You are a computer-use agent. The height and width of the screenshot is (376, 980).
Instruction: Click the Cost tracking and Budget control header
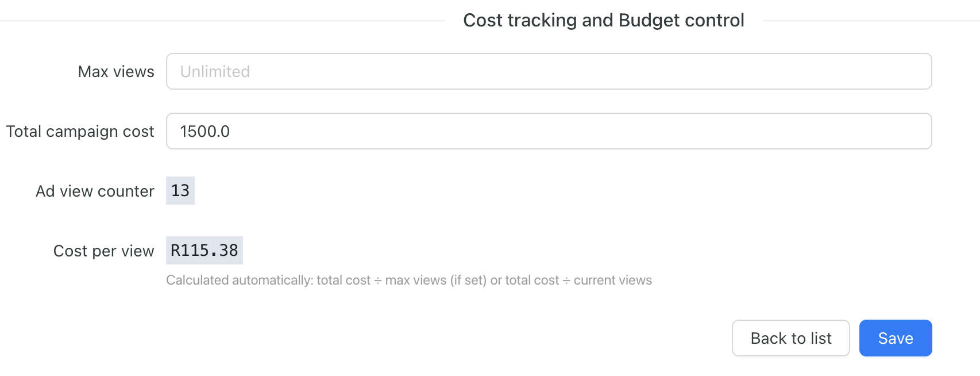[x=603, y=20]
